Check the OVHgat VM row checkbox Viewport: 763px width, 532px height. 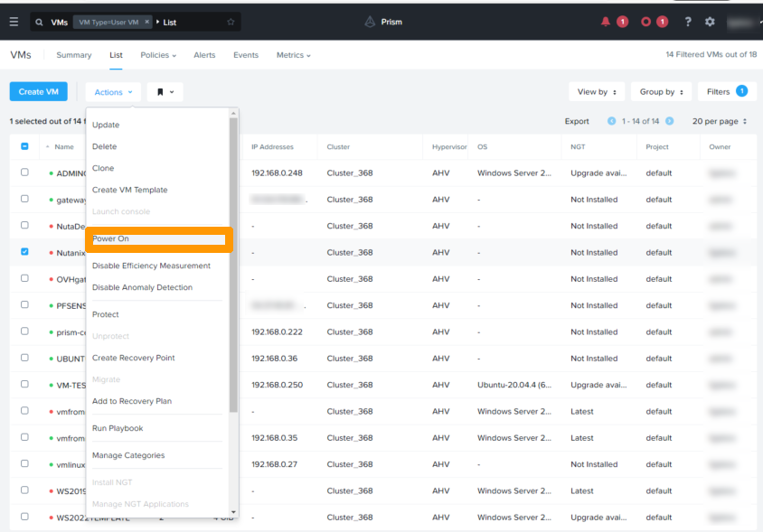[x=24, y=279]
